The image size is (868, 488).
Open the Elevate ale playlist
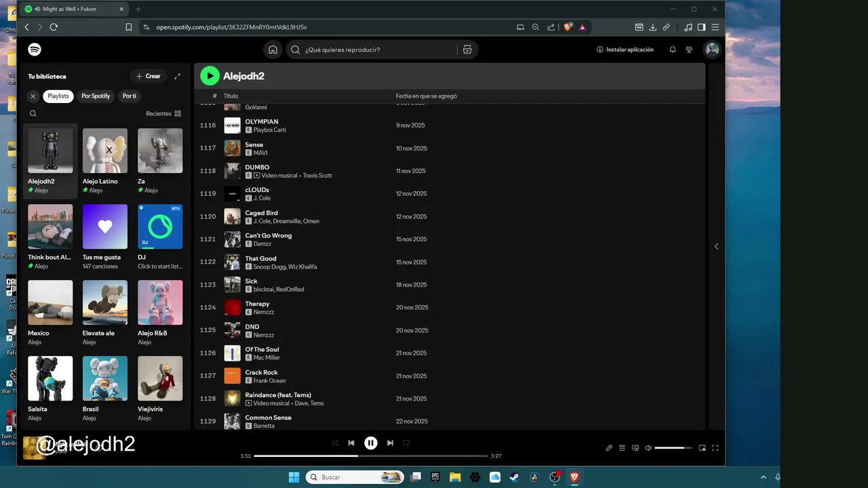point(105,313)
